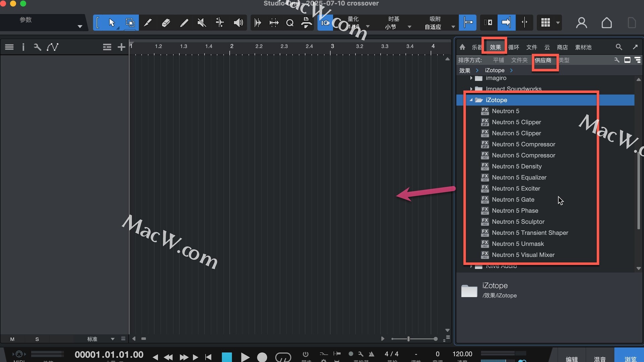Select the Split knife tool

point(148,23)
